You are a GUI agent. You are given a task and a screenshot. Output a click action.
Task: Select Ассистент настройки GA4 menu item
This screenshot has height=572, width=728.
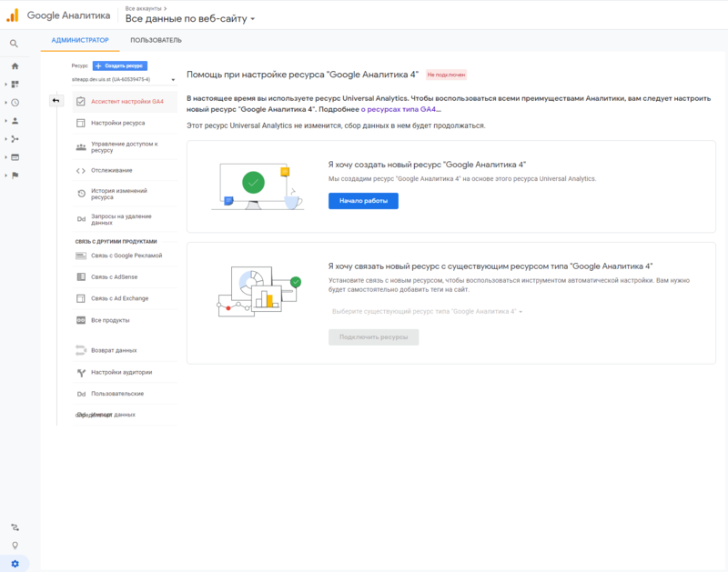pyautogui.click(x=125, y=102)
